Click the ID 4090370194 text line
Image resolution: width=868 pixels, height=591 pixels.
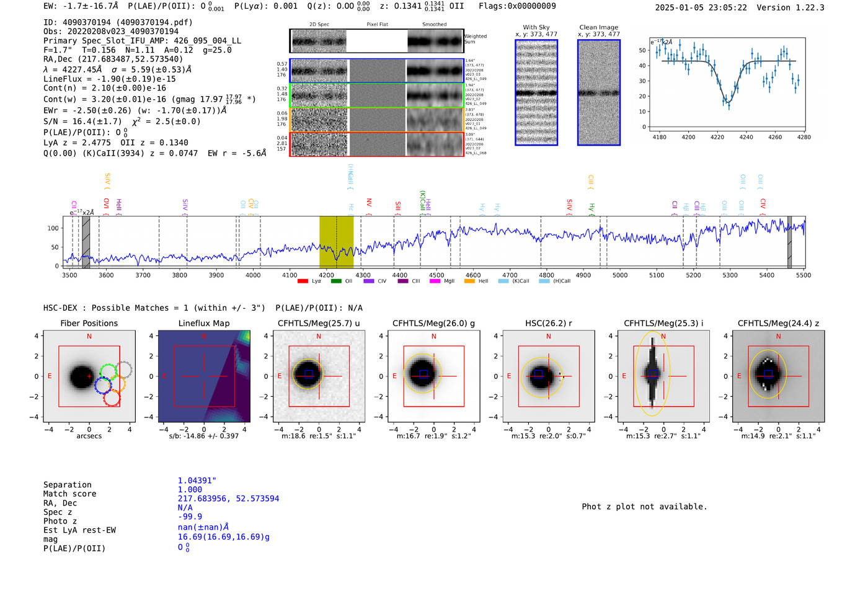coord(118,22)
